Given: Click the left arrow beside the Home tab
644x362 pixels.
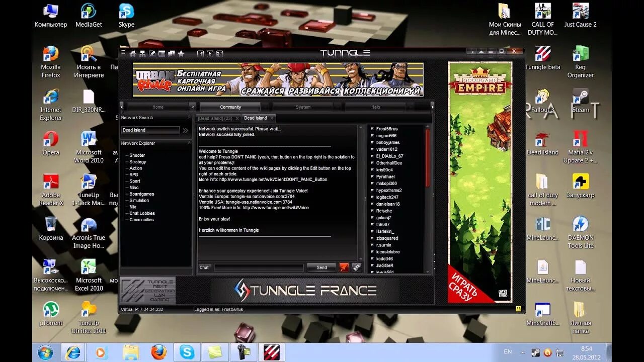Looking at the screenshot, I should 122,107.
